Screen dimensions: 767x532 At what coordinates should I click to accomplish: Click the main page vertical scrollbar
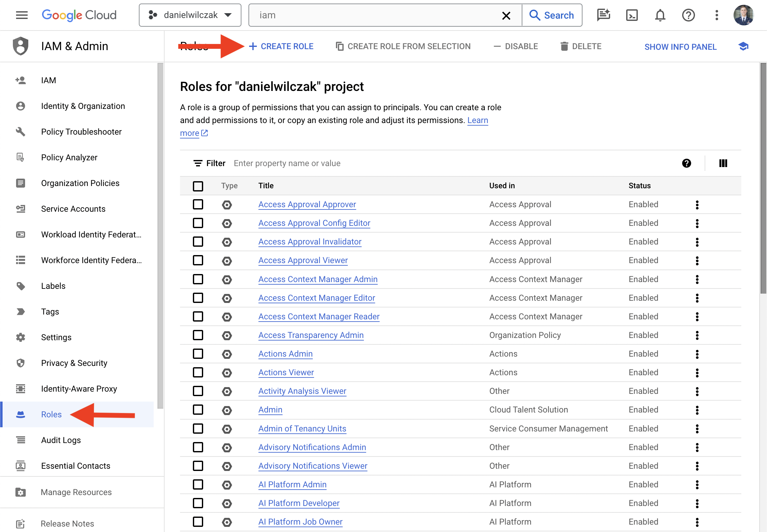[763, 178]
